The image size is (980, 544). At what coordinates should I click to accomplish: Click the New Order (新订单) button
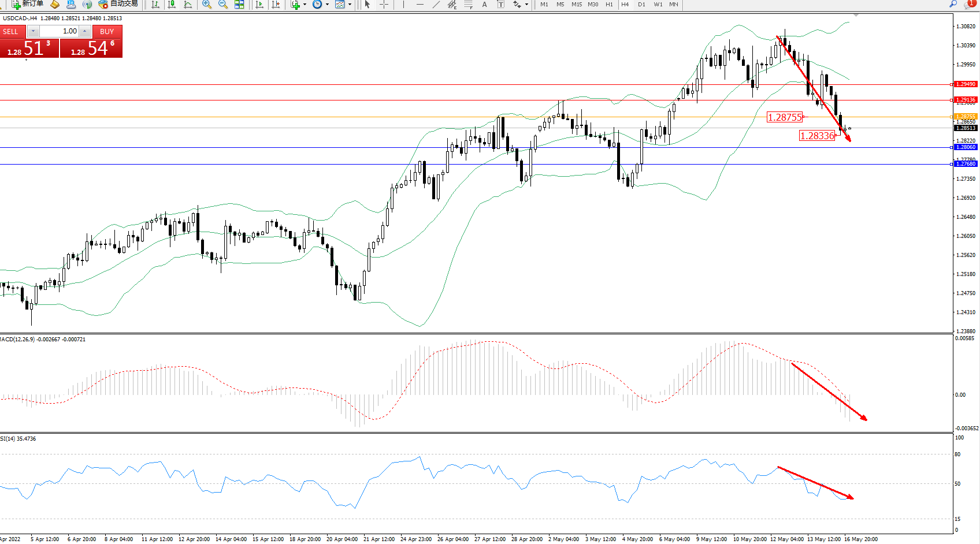coord(28,4)
